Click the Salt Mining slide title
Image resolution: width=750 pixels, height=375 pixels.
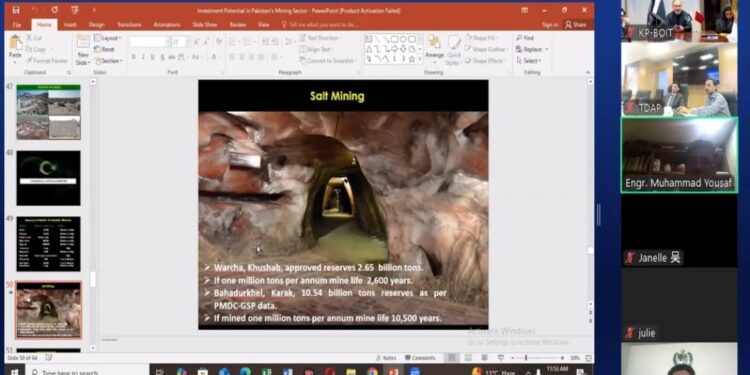tap(337, 96)
